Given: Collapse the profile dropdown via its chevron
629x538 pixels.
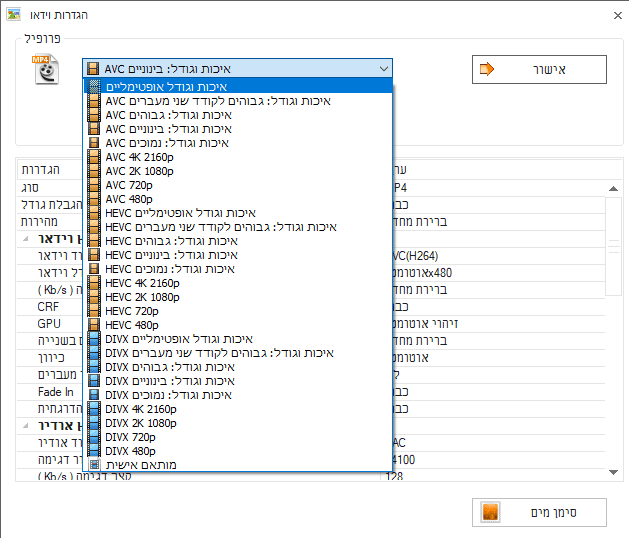Looking at the screenshot, I should (383, 69).
